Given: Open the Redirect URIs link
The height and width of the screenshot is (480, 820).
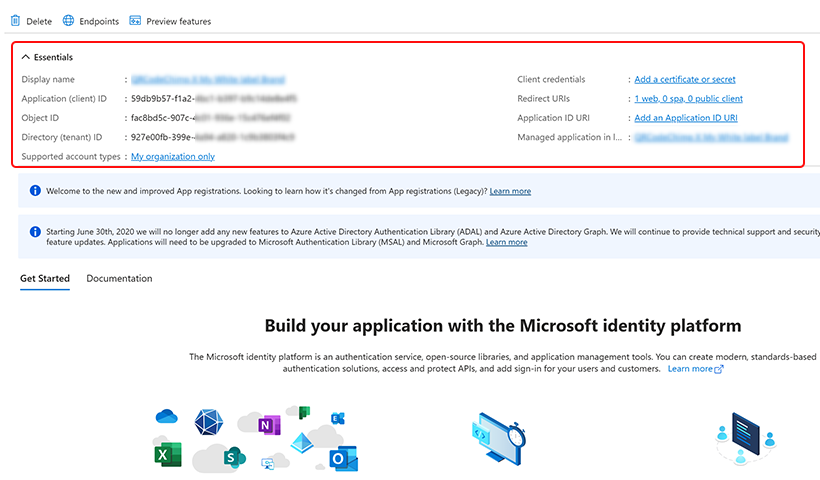Looking at the screenshot, I should pyautogui.click(x=688, y=99).
